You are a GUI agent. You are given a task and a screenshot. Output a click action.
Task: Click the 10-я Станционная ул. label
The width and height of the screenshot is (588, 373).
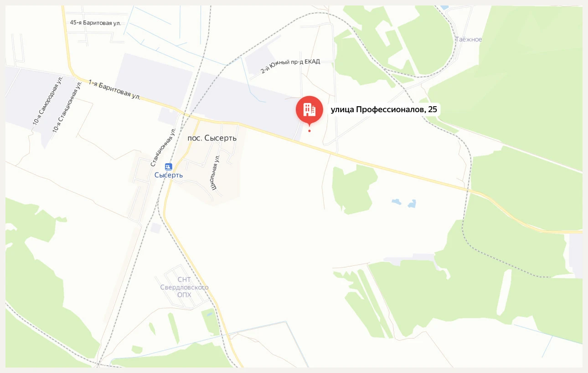pyautogui.click(x=67, y=108)
